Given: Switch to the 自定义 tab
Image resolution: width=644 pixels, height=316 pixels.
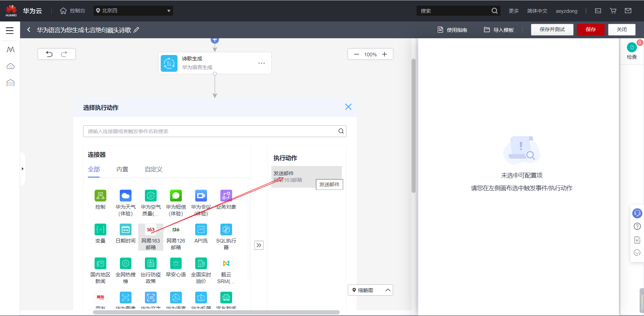Looking at the screenshot, I should coord(154,169).
